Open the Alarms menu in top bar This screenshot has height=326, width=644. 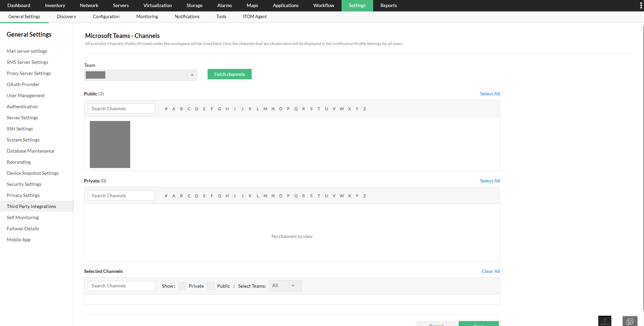225,5
